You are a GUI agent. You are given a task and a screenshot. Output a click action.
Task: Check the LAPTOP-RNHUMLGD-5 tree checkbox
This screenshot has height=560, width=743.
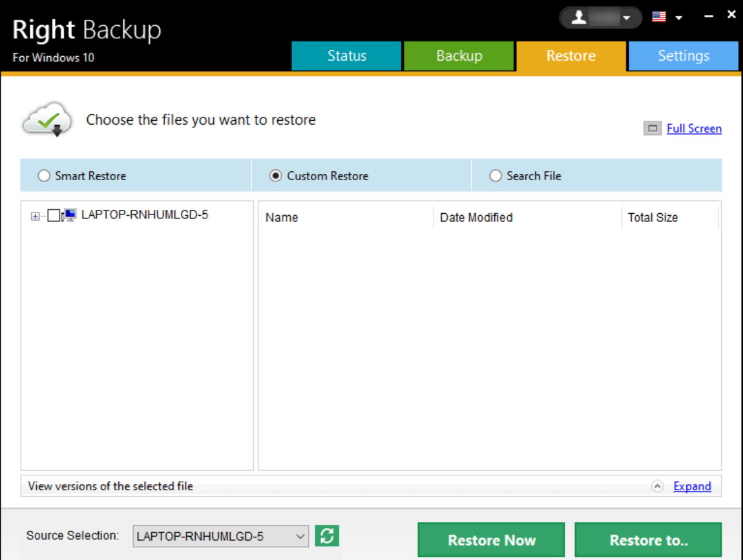54,216
